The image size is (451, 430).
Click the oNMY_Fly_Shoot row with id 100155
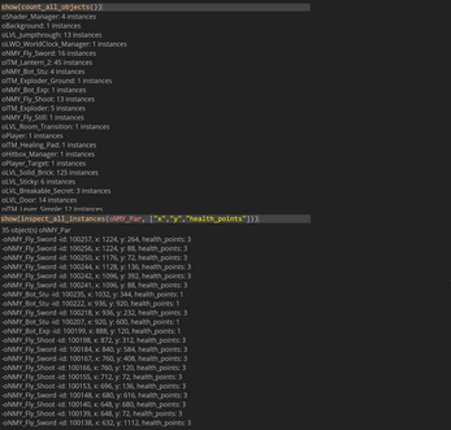click(x=92, y=377)
